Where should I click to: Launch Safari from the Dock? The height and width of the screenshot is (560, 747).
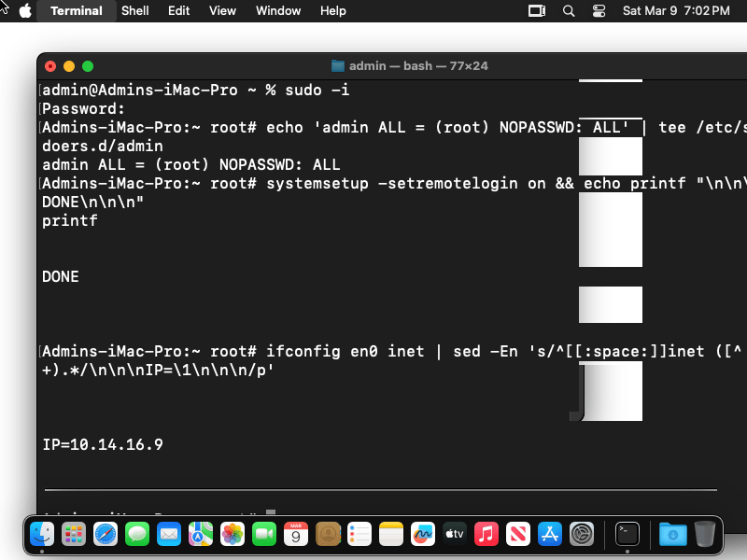[x=106, y=534]
